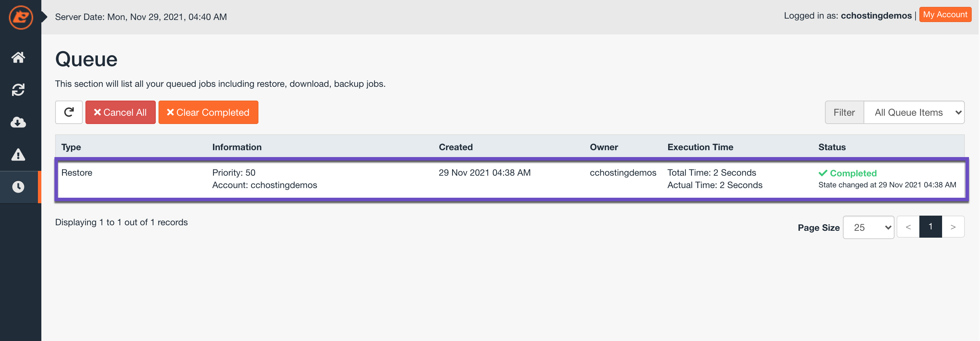Go to the next page
This screenshot has width=980, height=341.
tap(953, 227)
